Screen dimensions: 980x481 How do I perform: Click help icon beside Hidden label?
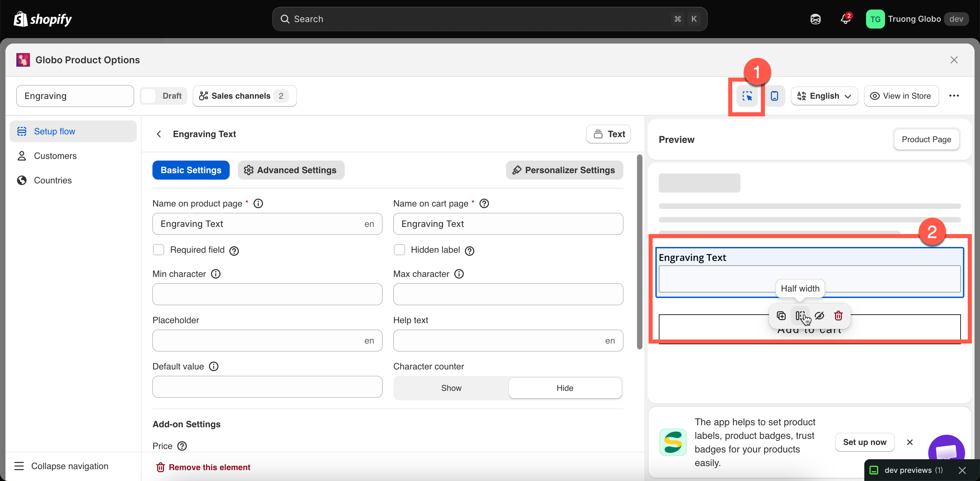(470, 251)
